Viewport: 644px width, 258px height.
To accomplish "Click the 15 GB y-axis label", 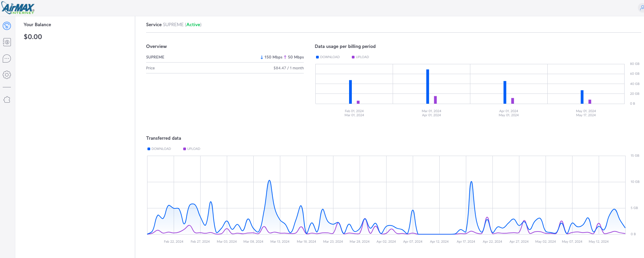I will [x=635, y=156].
